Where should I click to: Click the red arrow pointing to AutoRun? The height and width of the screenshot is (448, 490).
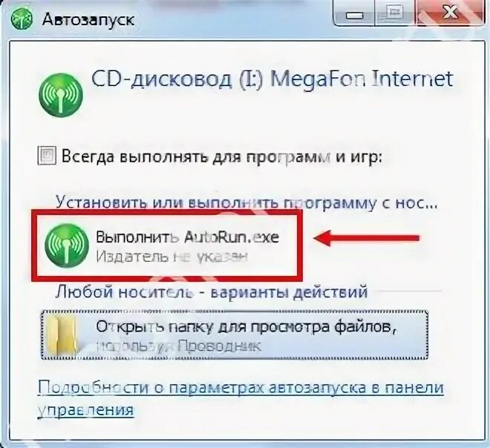(x=366, y=238)
